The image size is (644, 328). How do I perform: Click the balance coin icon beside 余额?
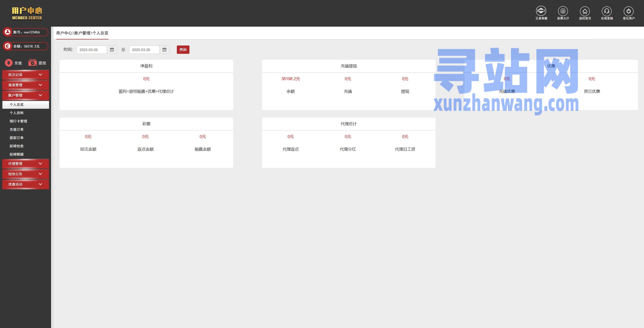pos(8,46)
